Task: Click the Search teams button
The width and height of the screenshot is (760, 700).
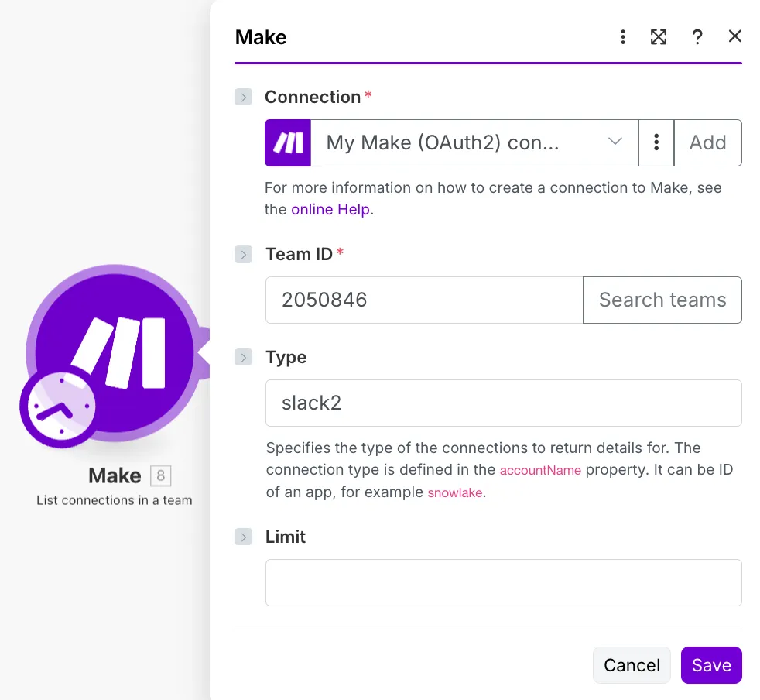Action: click(662, 300)
